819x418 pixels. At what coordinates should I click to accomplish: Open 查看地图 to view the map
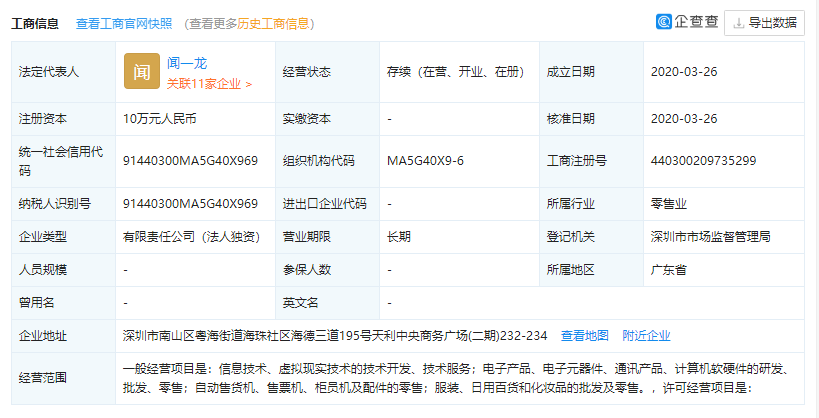584,335
